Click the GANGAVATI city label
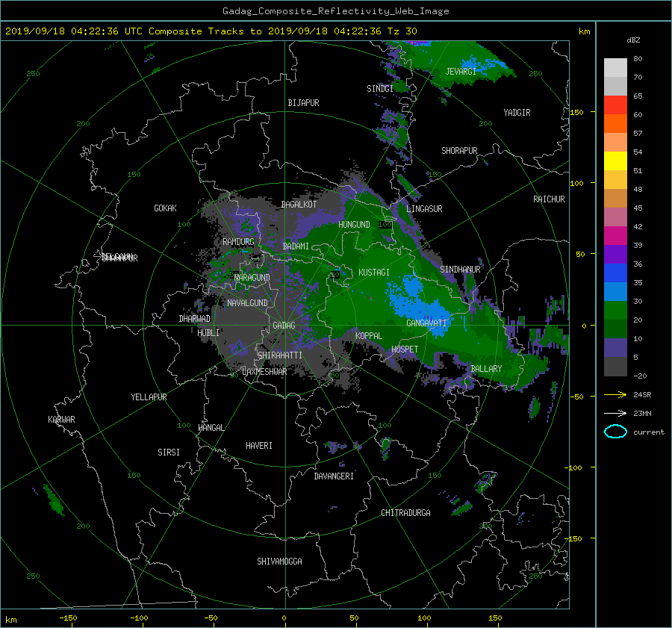Viewport: 672px width, 628px height. (426, 323)
